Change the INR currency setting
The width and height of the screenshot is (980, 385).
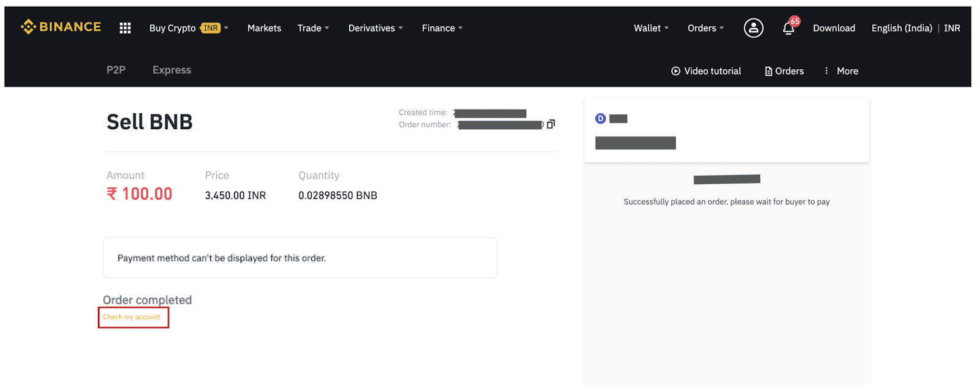click(x=952, y=28)
